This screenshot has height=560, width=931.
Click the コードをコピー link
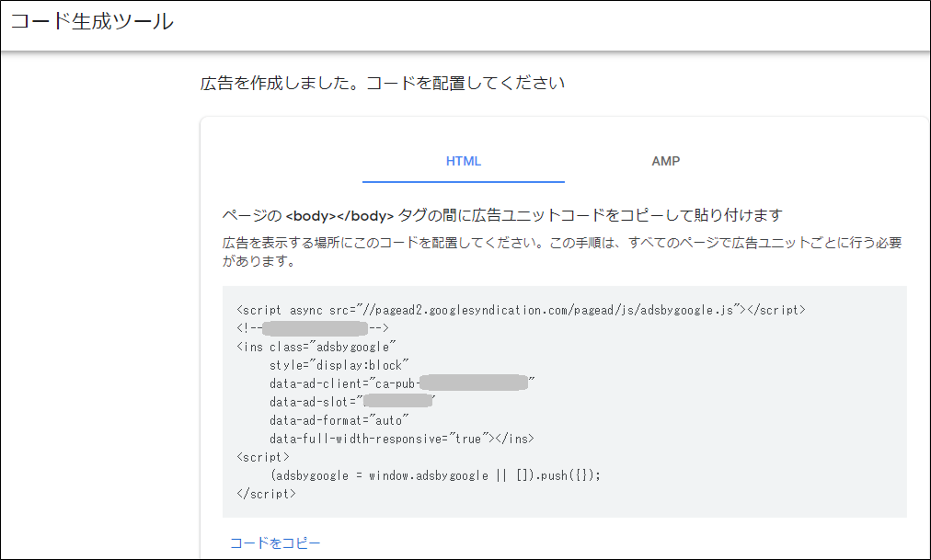(x=275, y=543)
